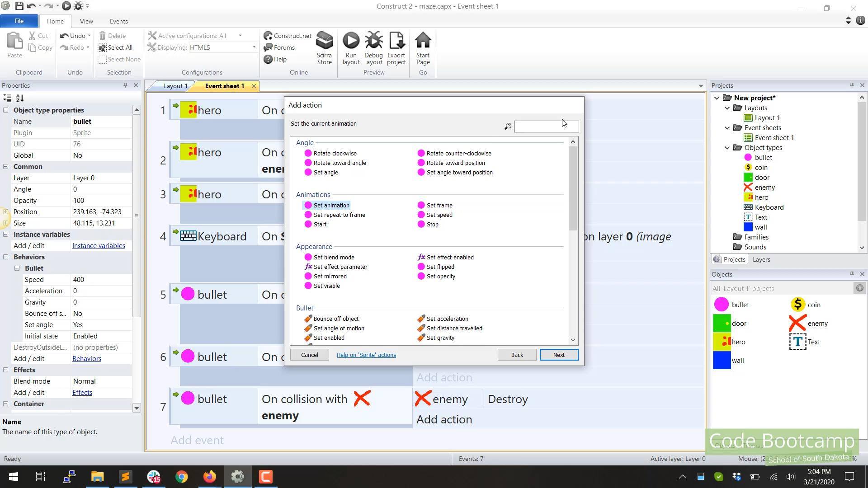Viewport: 868px width, 488px height.
Task: Click the Next button
Action: [x=559, y=355]
